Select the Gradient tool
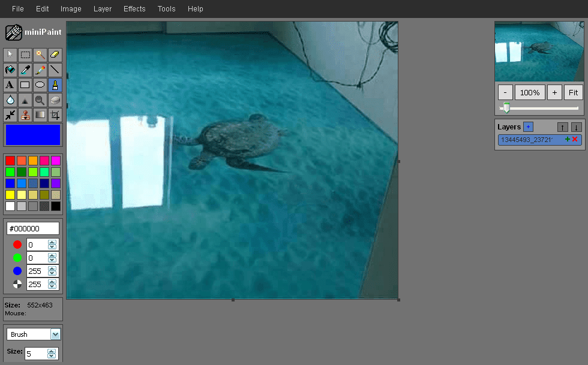Screen dimensions: 588x365 tap(40, 115)
